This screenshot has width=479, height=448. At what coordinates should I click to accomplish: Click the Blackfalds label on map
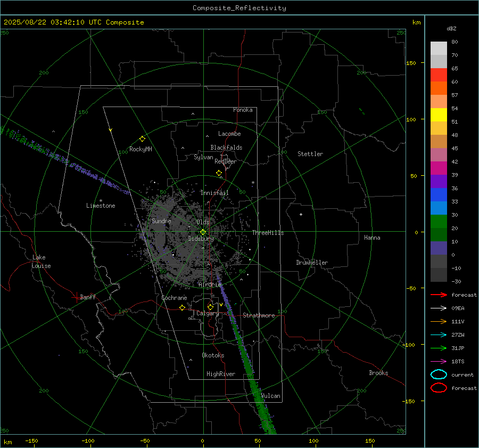226,148
